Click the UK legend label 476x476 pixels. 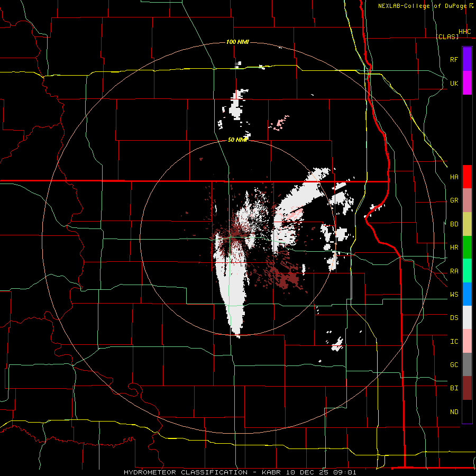(x=454, y=83)
